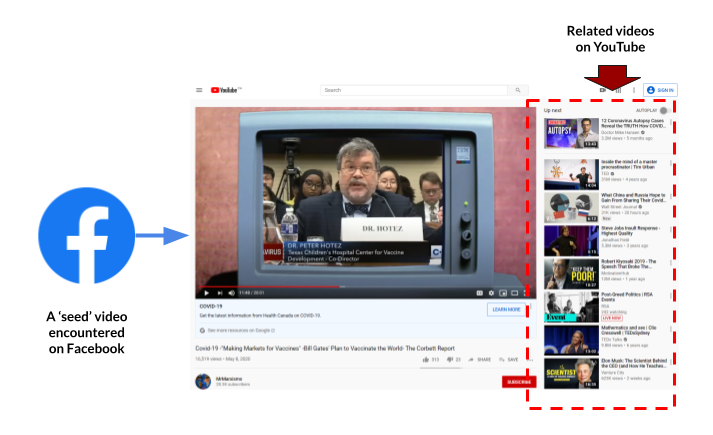
Task: Open See more resources on Google link
Action: coord(241,330)
